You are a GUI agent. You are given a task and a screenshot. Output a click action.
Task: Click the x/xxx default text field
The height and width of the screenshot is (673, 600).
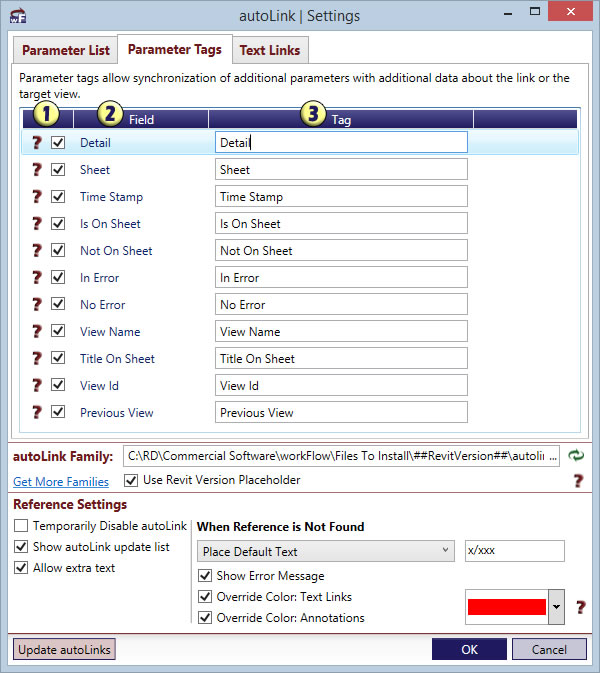tap(515, 551)
